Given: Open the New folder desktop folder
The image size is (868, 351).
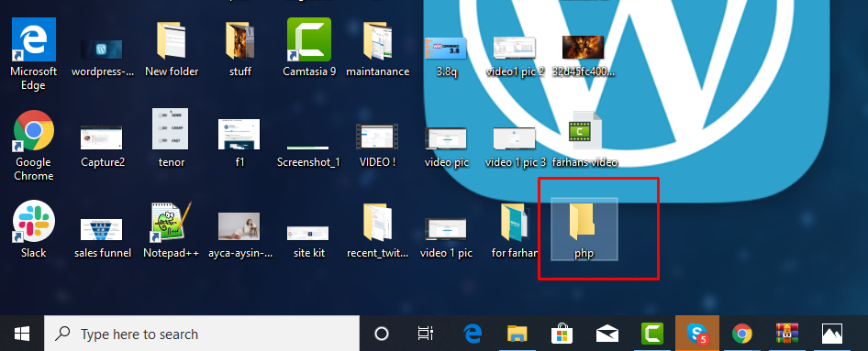Looking at the screenshot, I should point(171,41).
